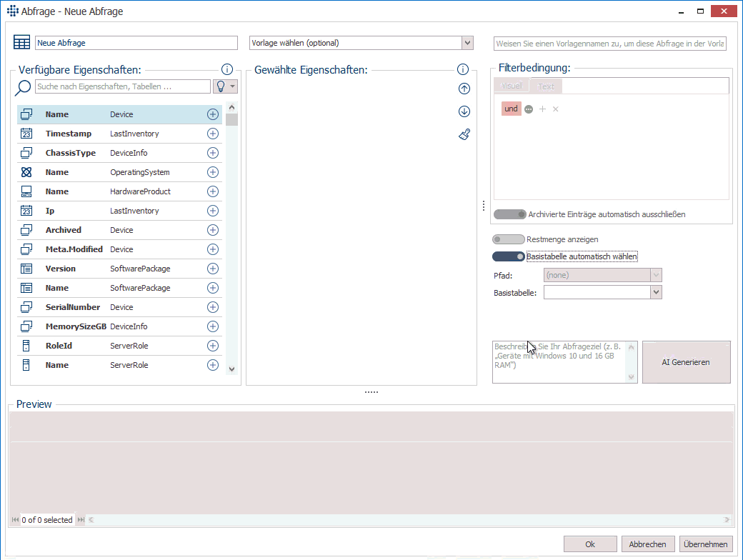Add filter condition with plus next to 'und'
743x560 pixels.
click(x=542, y=109)
